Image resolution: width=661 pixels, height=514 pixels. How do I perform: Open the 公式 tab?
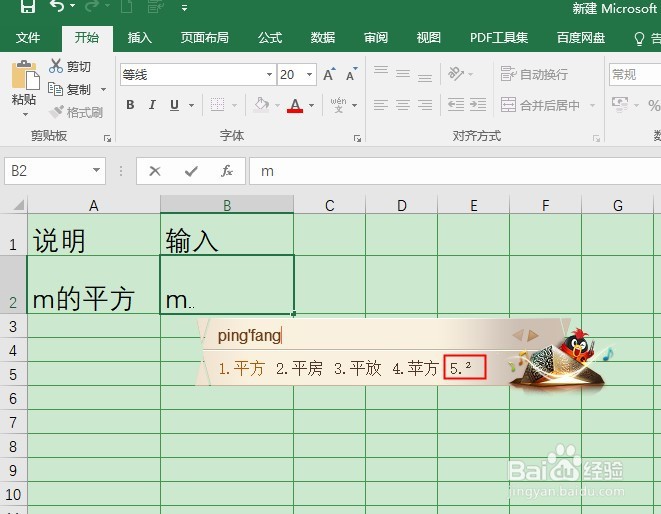click(x=270, y=38)
